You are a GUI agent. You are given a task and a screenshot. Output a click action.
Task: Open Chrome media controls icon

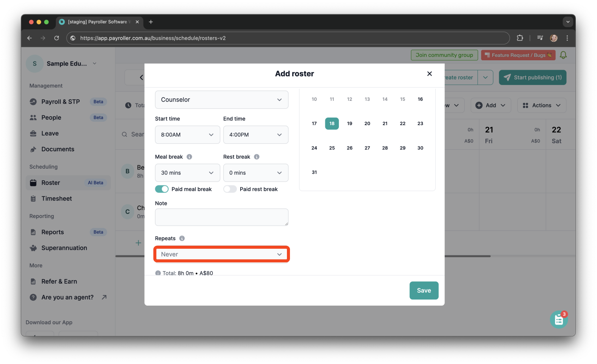[x=540, y=38]
